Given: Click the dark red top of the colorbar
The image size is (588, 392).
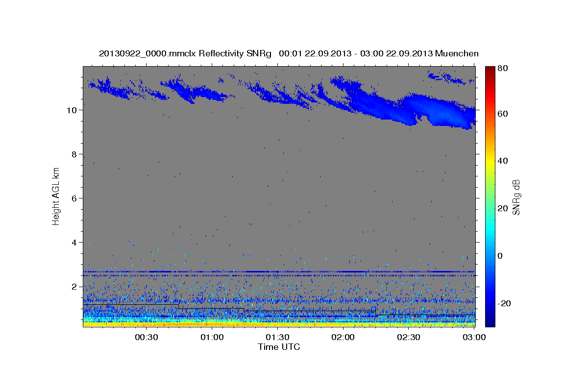Looking at the screenshot, I should tap(490, 70).
